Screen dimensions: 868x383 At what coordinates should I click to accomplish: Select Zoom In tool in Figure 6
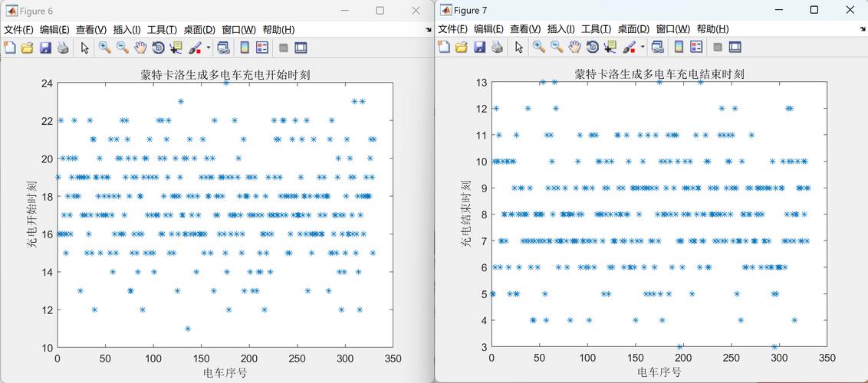click(104, 47)
